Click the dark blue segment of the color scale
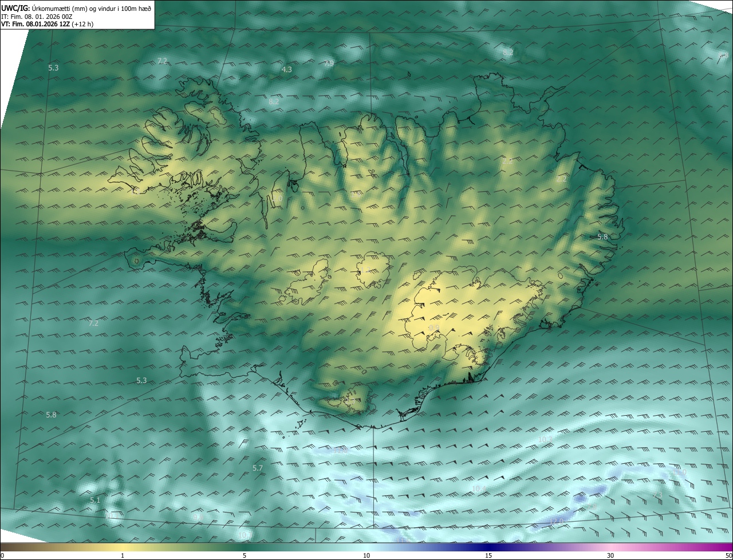This screenshot has width=733, height=560. (x=488, y=547)
